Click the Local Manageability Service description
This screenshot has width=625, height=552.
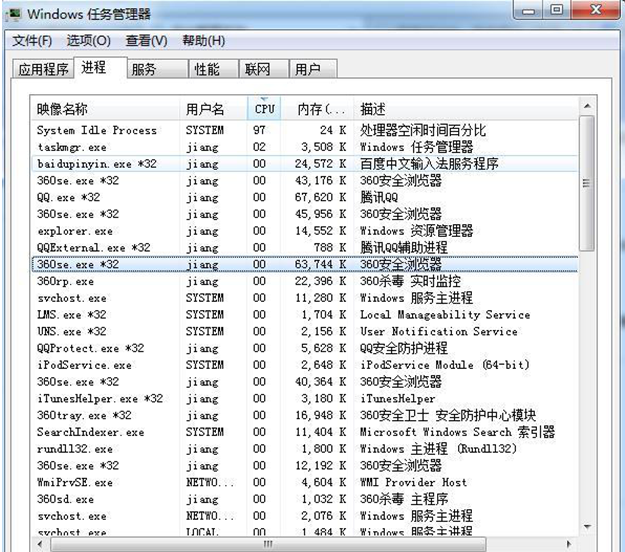[x=445, y=315]
